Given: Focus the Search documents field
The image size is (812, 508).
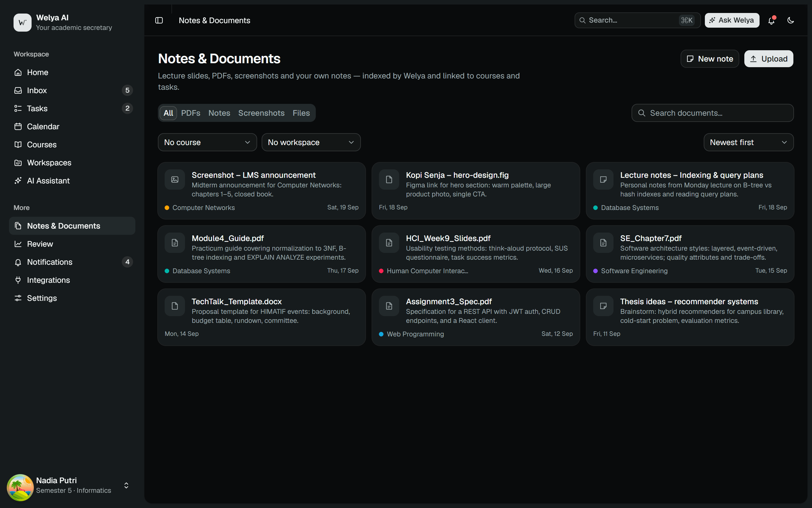Looking at the screenshot, I should tap(713, 113).
